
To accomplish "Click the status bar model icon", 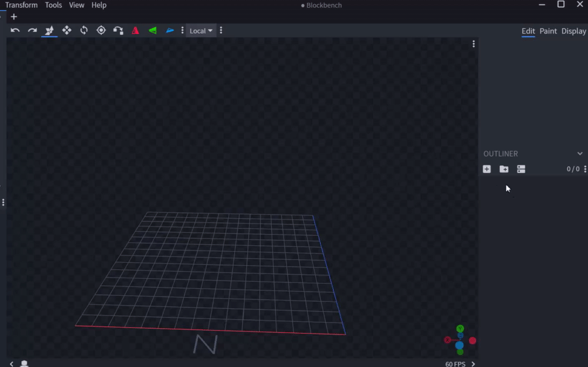I will pos(24,363).
